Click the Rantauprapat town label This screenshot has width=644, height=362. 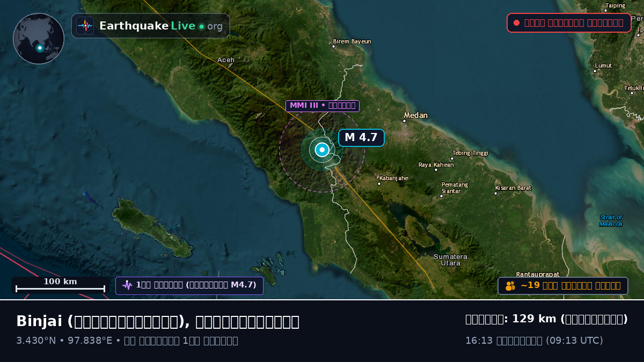pos(538,274)
